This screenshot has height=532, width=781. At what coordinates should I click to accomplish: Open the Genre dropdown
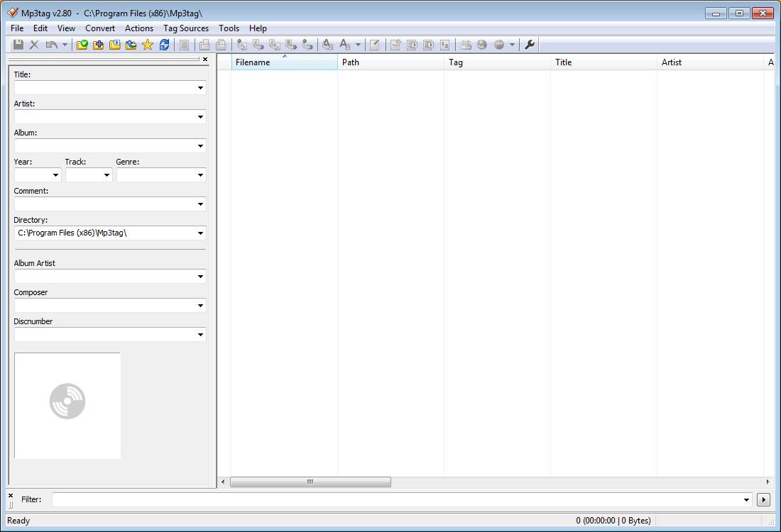[201, 174]
